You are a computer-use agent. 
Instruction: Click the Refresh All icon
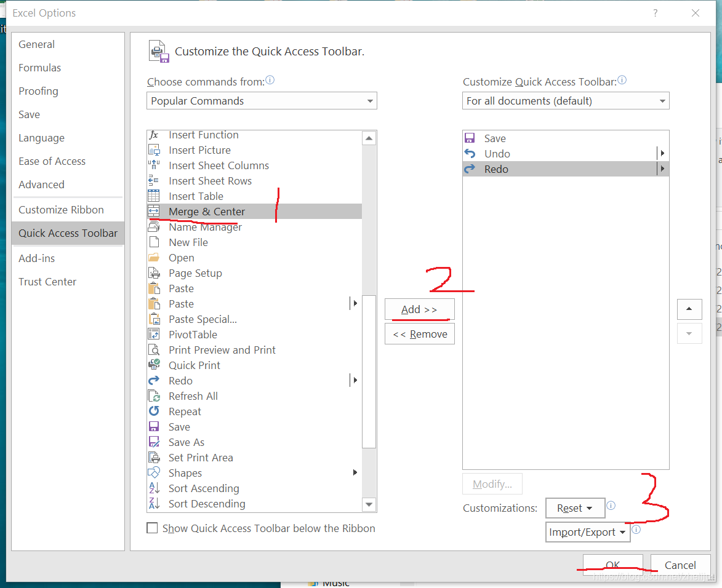tap(154, 395)
